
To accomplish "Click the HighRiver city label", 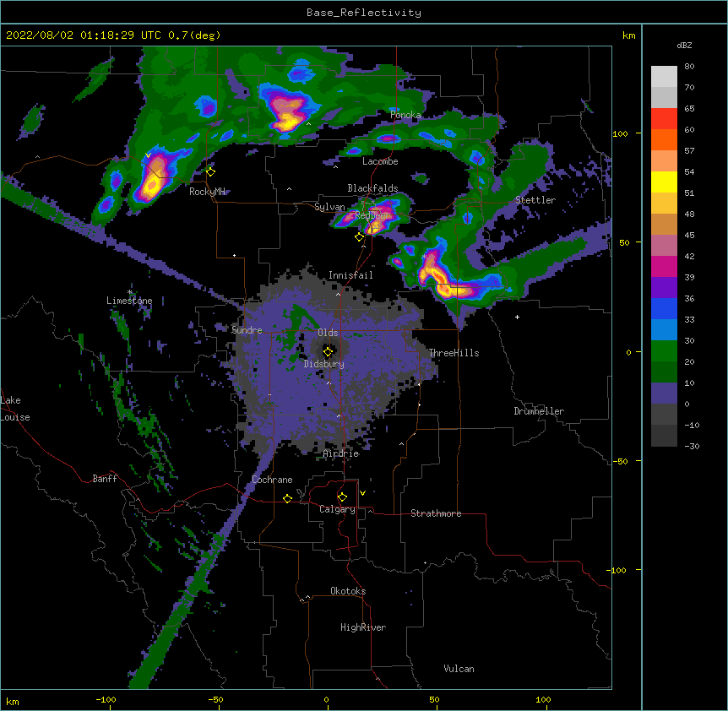I will [x=363, y=627].
